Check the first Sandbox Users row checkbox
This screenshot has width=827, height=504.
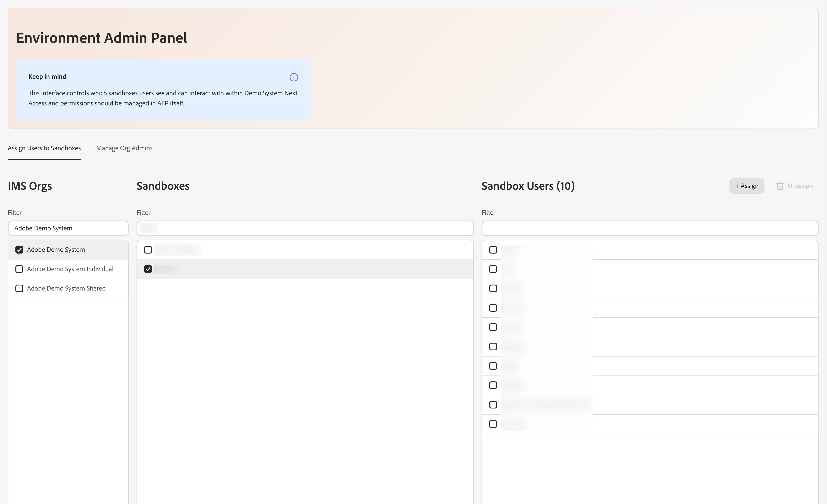pyautogui.click(x=493, y=250)
